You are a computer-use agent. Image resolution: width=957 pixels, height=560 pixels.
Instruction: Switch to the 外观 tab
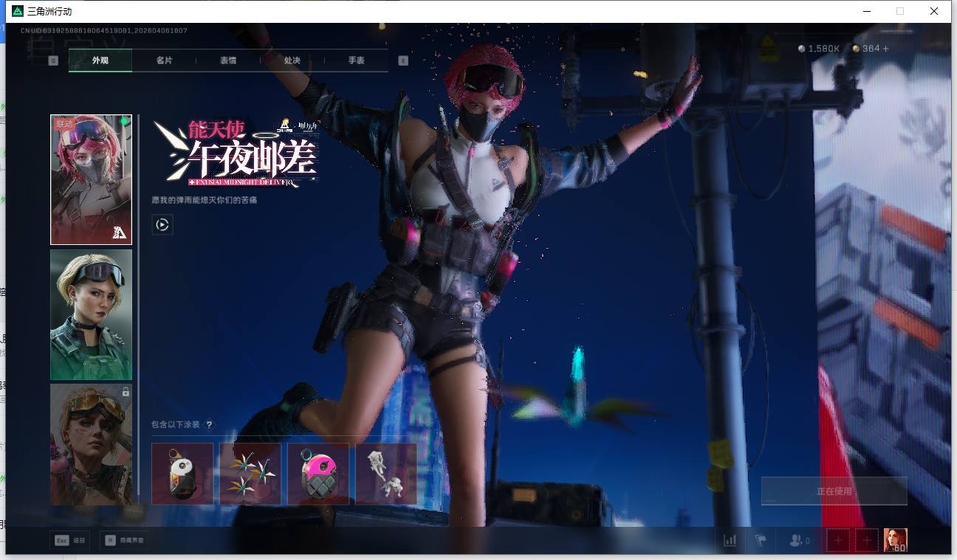pyautogui.click(x=100, y=61)
